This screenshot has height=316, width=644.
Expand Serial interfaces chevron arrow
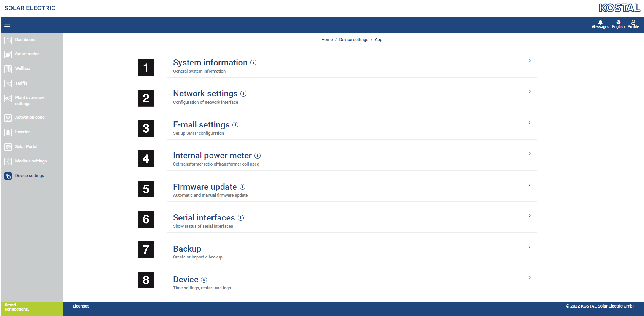pyautogui.click(x=529, y=216)
